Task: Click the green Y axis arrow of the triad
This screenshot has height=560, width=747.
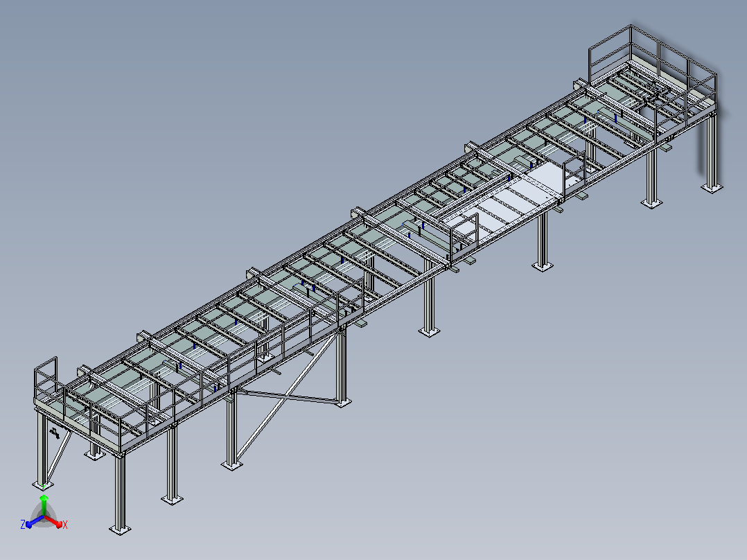Action: [x=44, y=505]
